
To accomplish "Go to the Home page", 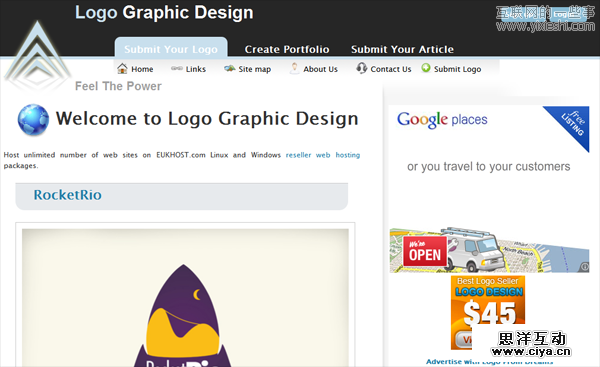I will pyautogui.click(x=142, y=69).
